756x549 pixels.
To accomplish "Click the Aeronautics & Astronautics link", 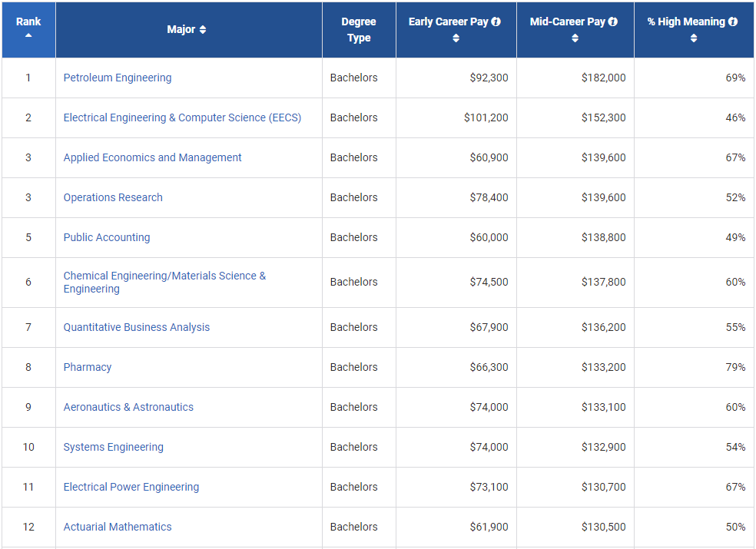I will click(x=128, y=407).
